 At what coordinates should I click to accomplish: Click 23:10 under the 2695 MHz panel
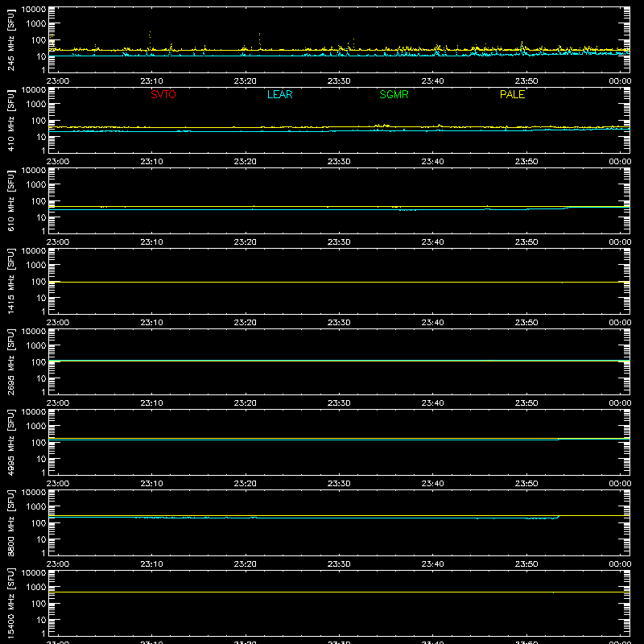[151, 403]
